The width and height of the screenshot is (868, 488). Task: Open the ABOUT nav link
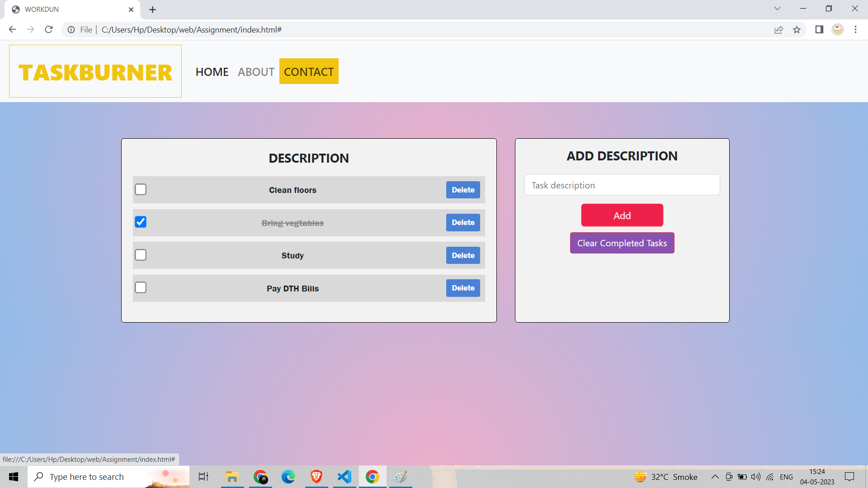click(x=256, y=71)
